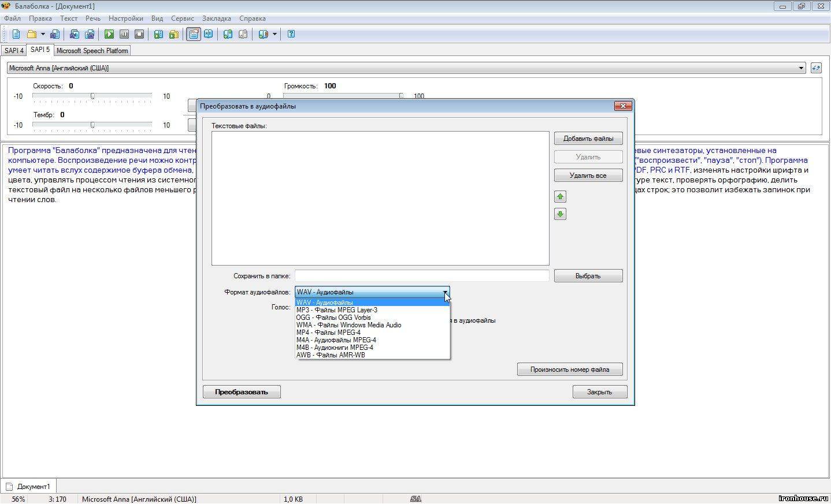831x504 pixels.
Task: Open the Сервис menu
Action: point(183,18)
